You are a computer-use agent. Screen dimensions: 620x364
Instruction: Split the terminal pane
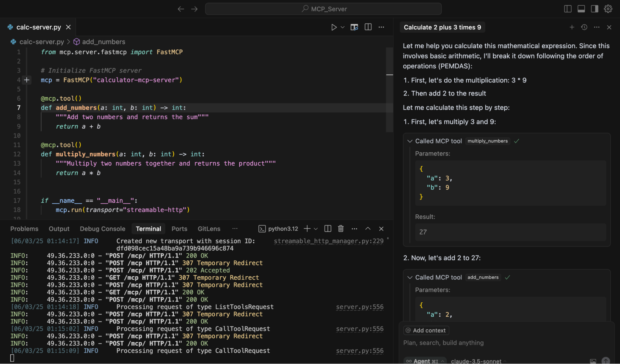coord(328,229)
